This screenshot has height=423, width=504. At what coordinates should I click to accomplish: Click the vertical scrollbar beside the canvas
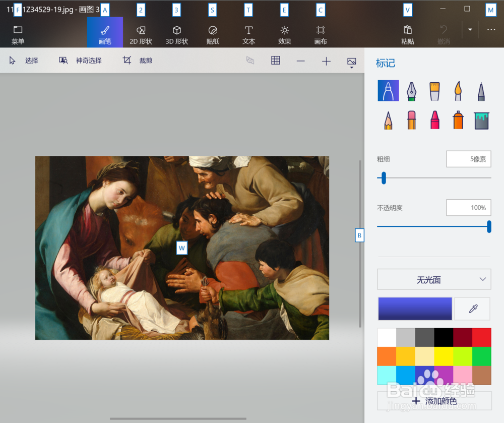360,244
